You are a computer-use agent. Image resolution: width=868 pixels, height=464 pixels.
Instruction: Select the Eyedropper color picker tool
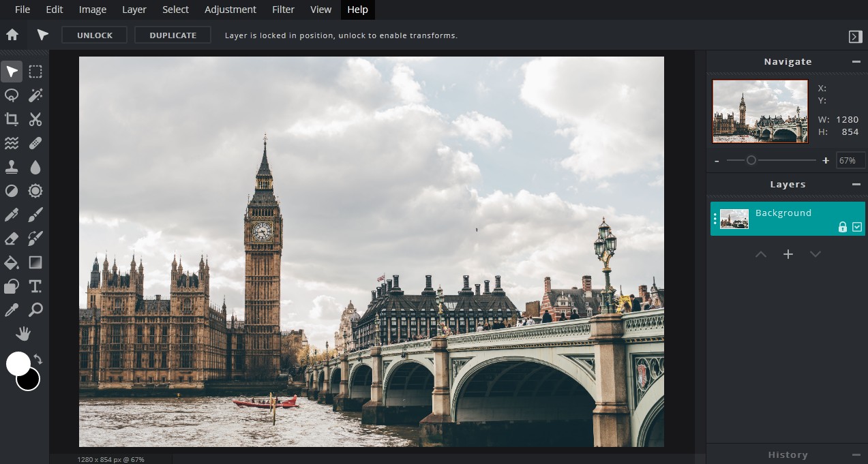[x=12, y=310]
